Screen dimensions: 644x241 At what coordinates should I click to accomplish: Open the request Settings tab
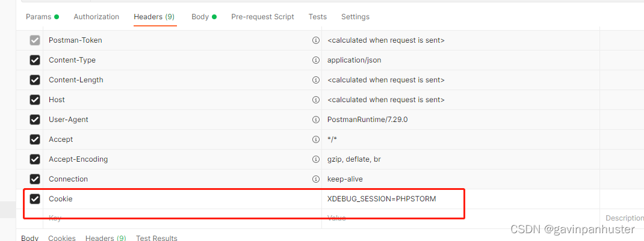(x=355, y=17)
